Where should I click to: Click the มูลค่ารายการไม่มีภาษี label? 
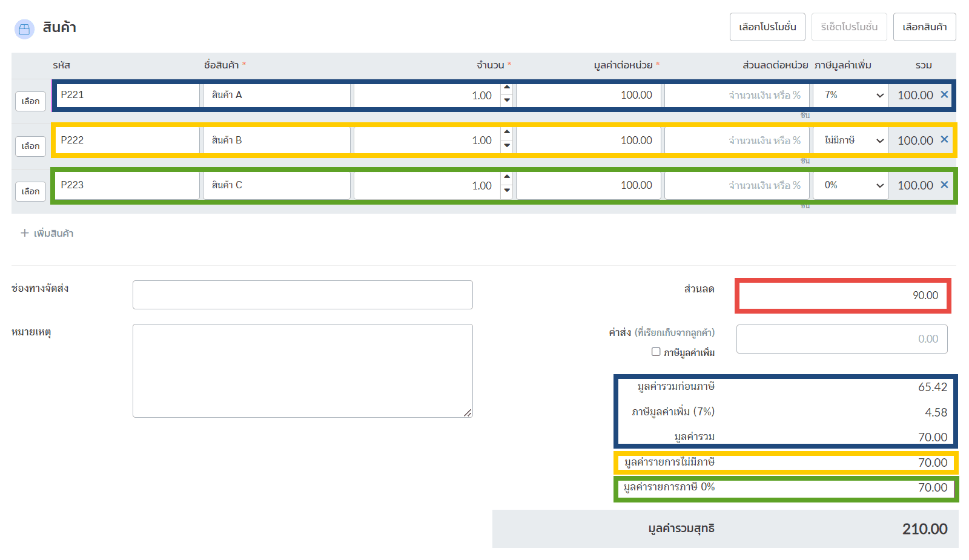669,462
